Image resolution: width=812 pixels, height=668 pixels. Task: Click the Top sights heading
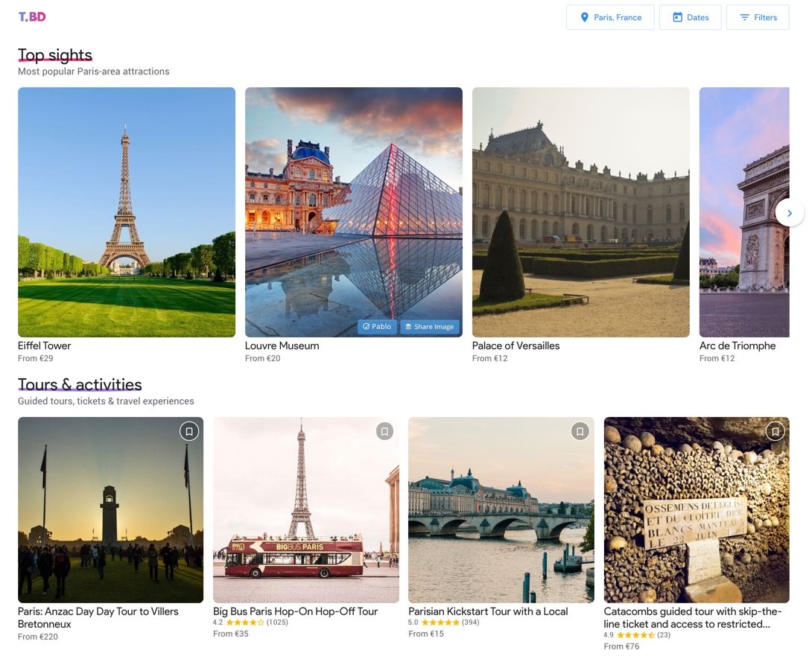click(x=55, y=55)
